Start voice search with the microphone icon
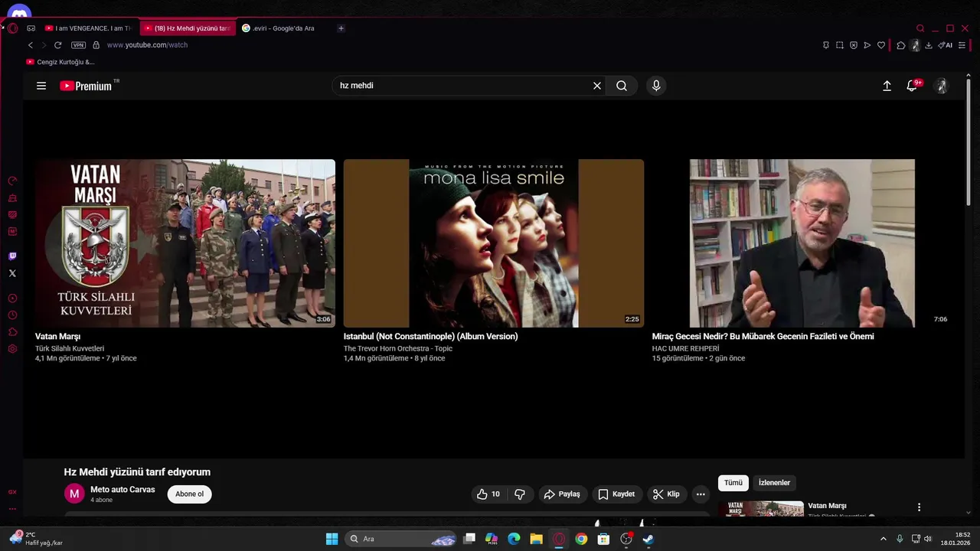Viewport: 980px width, 551px height. coord(656,86)
